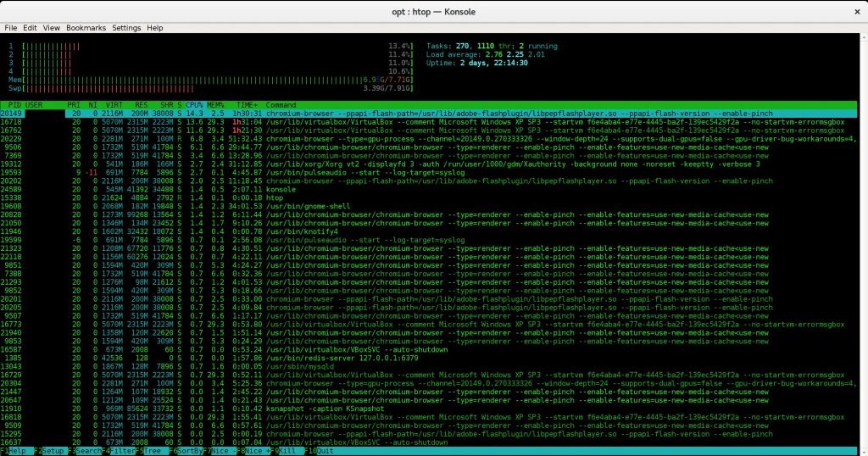
Task: Switch to F5 Tree view
Action: pyautogui.click(x=152, y=451)
